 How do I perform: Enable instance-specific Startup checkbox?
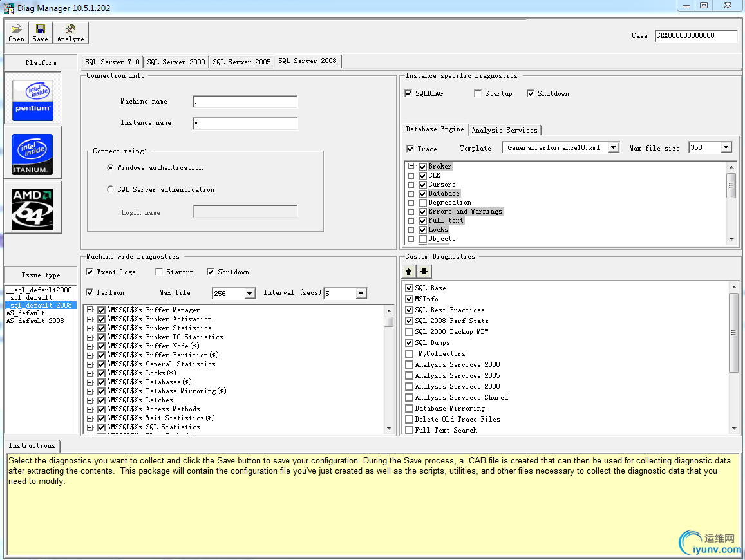pos(478,93)
